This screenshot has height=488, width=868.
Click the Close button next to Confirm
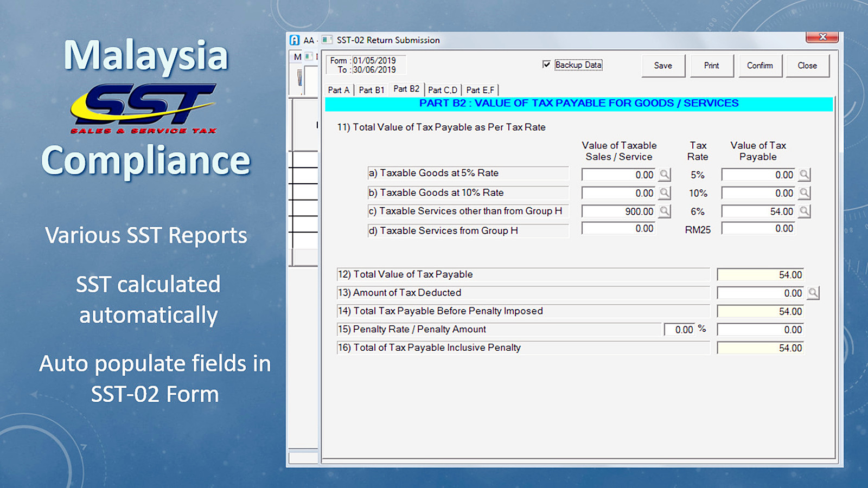tap(807, 66)
